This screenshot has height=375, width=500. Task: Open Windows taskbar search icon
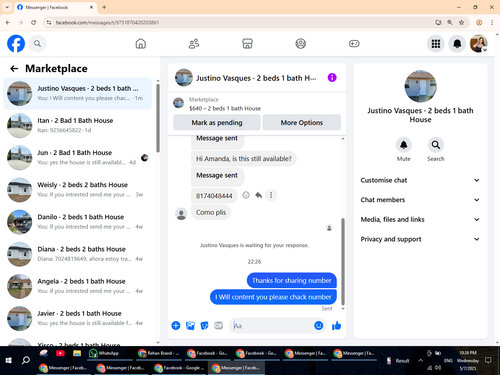pyautogui.click(x=26, y=360)
